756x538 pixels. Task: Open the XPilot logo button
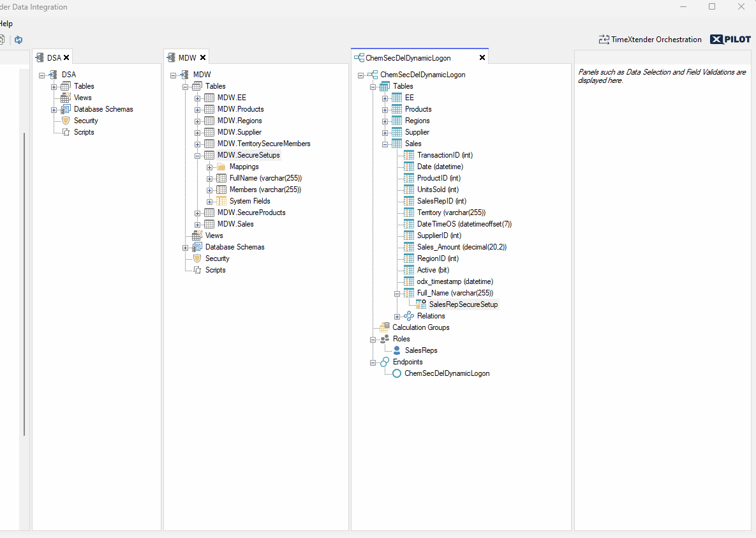click(x=730, y=40)
